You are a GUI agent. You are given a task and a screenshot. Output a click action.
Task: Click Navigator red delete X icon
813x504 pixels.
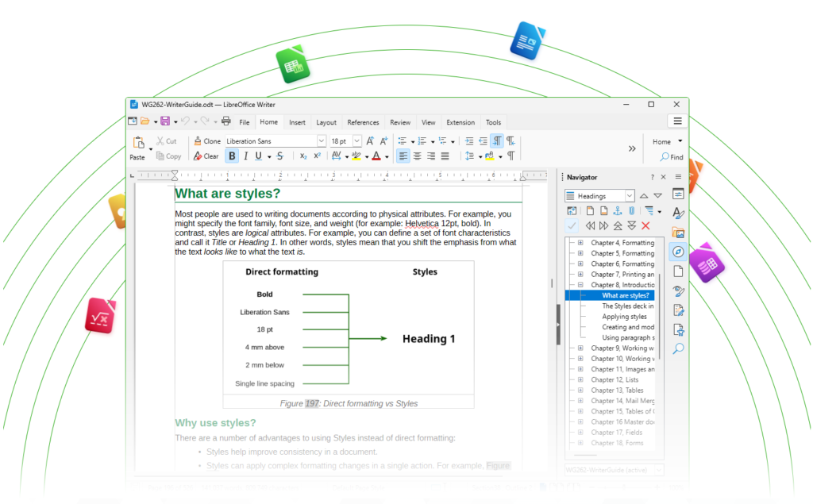[x=645, y=225]
